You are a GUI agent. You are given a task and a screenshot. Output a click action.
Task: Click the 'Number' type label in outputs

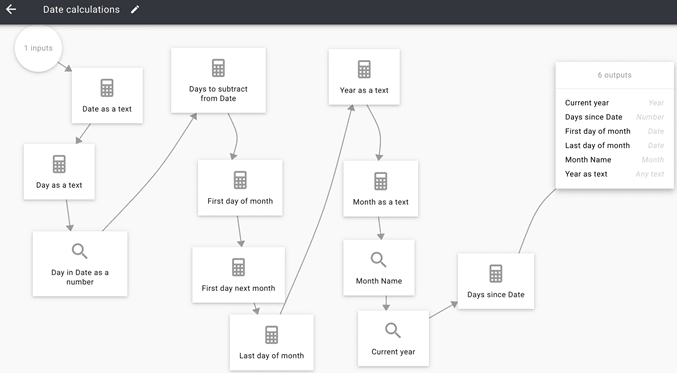coord(650,117)
